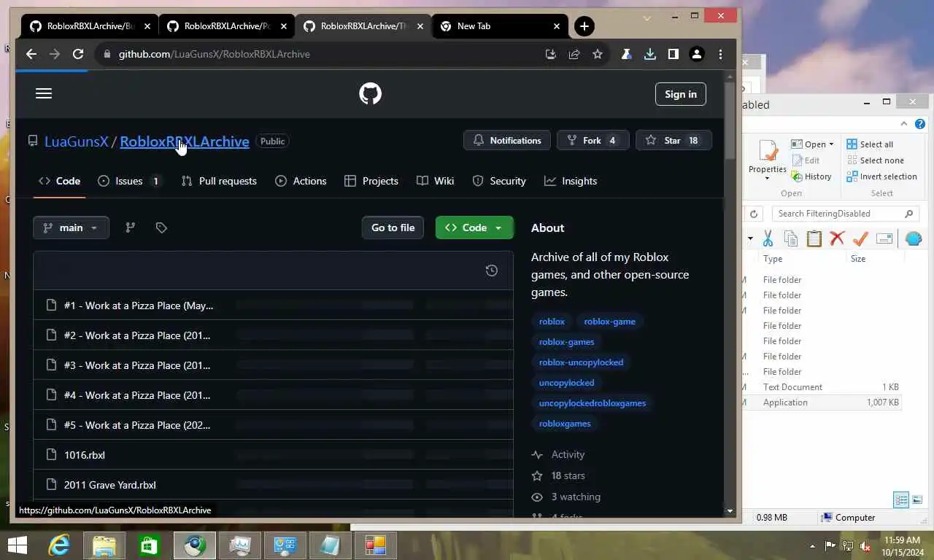
Task: Open the browser downloads icon
Action: coord(649,54)
